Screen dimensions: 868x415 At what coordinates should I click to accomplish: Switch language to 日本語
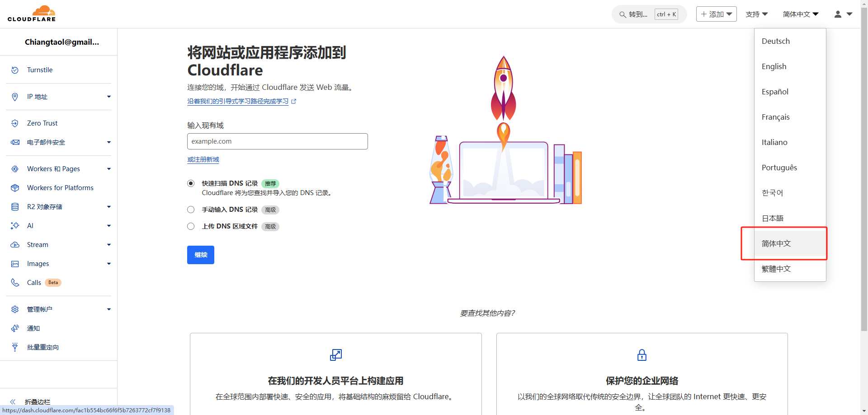tap(773, 218)
